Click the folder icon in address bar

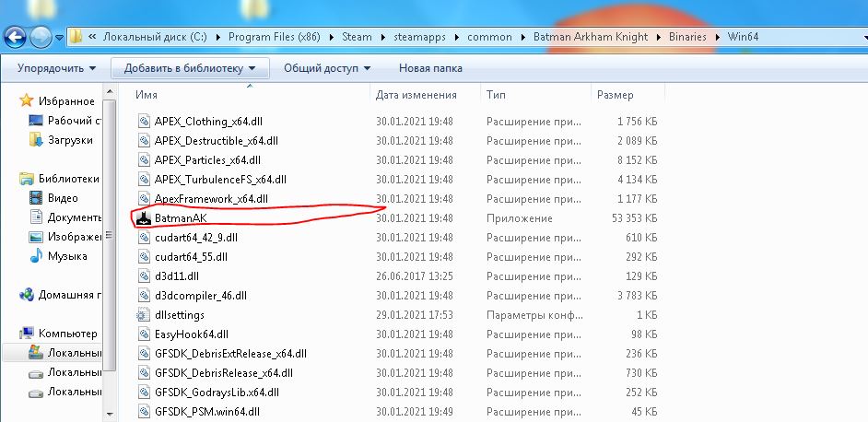pyautogui.click(x=76, y=37)
